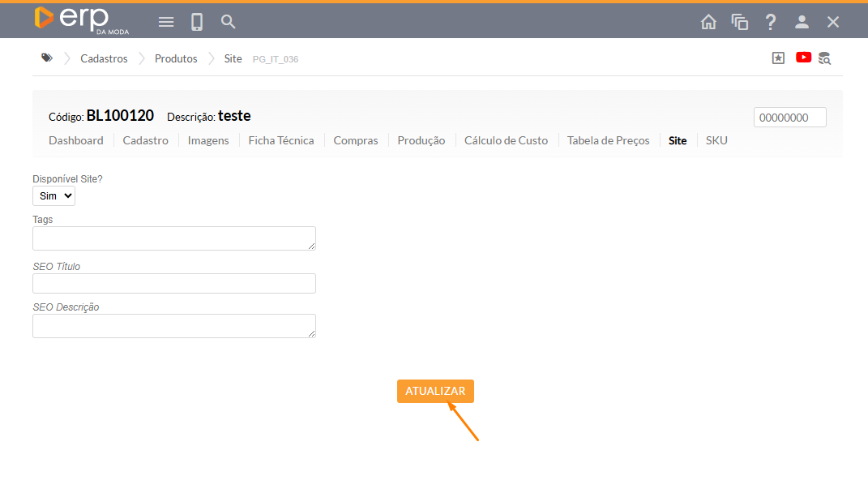Focus the Tags text area
Image resolution: width=868 pixels, height=489 pixels.
point(173,238)
